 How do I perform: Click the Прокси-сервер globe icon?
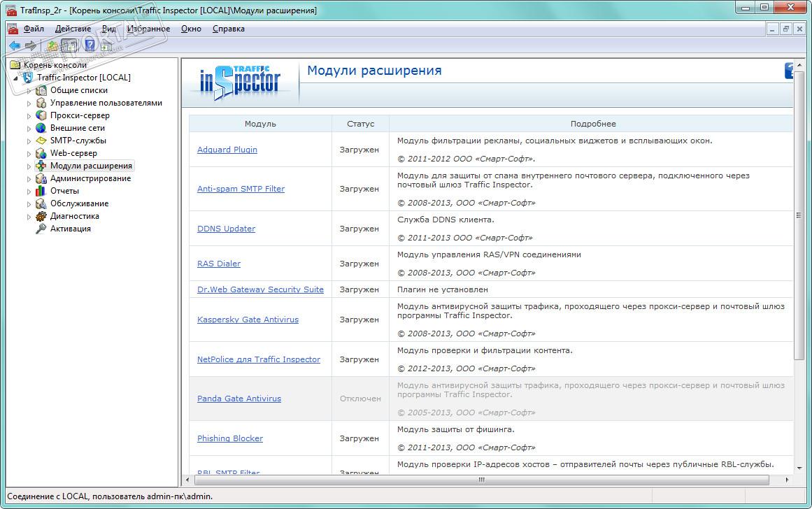pyautogui.click(x=41, y=115)
